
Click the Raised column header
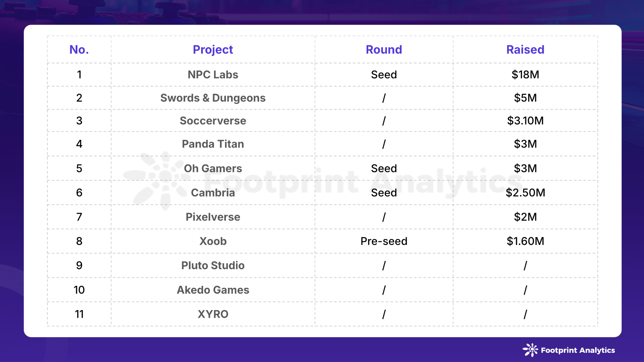coord(525,50)
